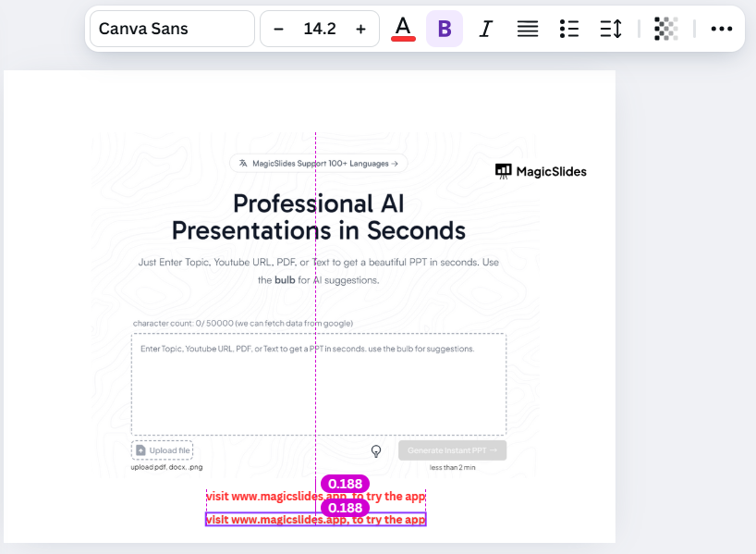This screenshot has height=554, width=756.
Task: Click the topic entry text area
Action: click(x=319, y=384)
